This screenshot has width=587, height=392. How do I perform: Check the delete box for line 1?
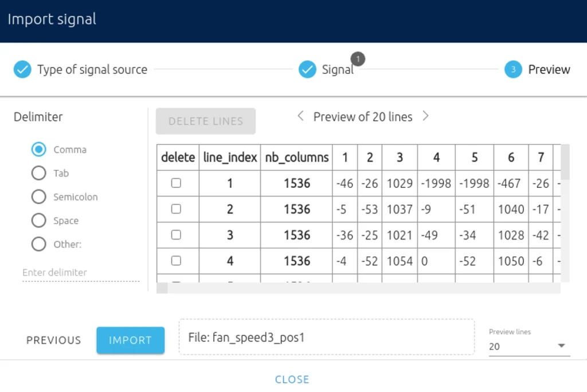177,183
